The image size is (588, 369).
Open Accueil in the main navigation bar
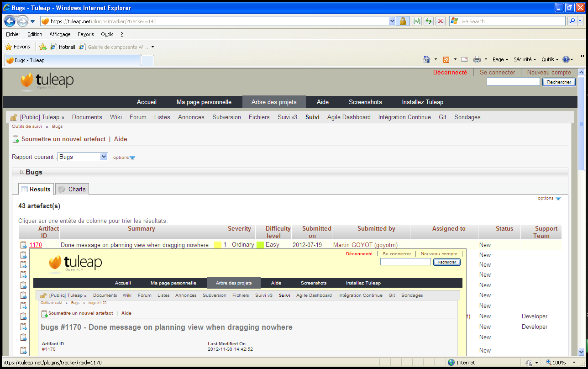click(x=147, y=102)
